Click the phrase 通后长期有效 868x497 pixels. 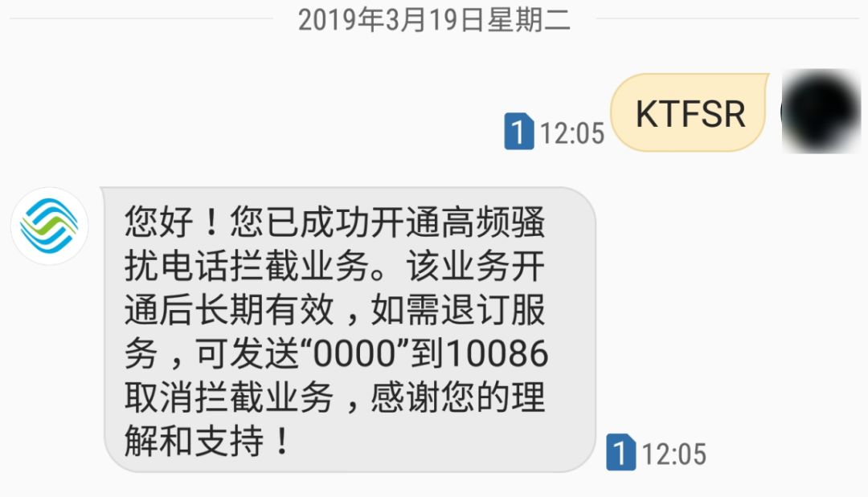click(229, 310)
